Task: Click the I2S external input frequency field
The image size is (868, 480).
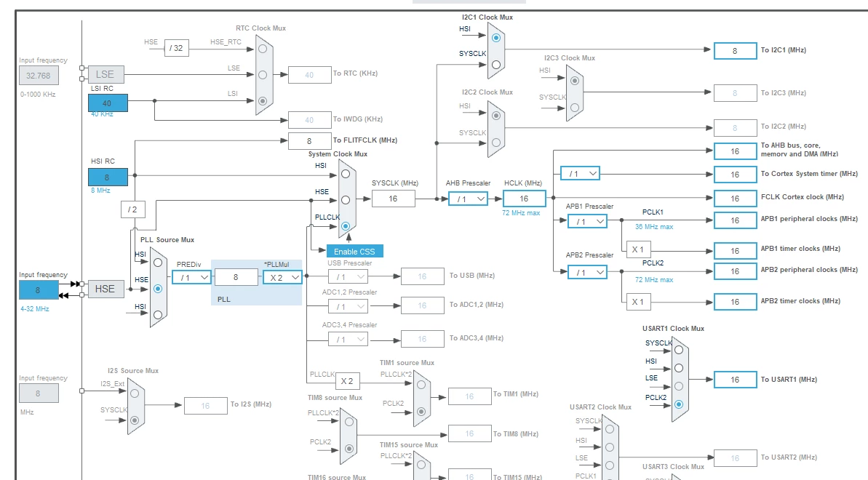Action: (x=38, y=393)
